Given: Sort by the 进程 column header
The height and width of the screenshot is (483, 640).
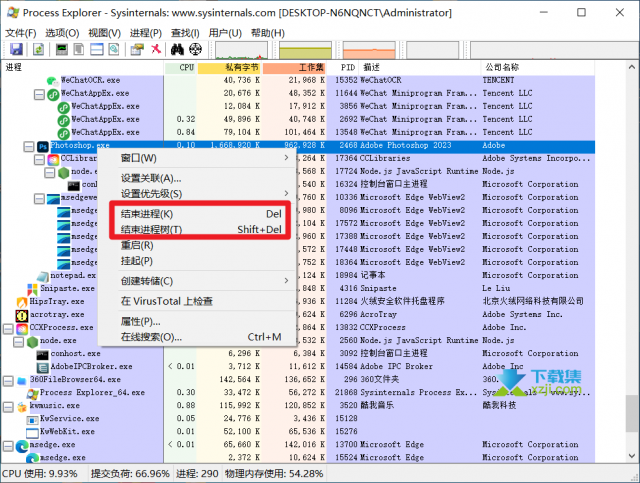Looking at the screenshot, I should click(82, 67).
